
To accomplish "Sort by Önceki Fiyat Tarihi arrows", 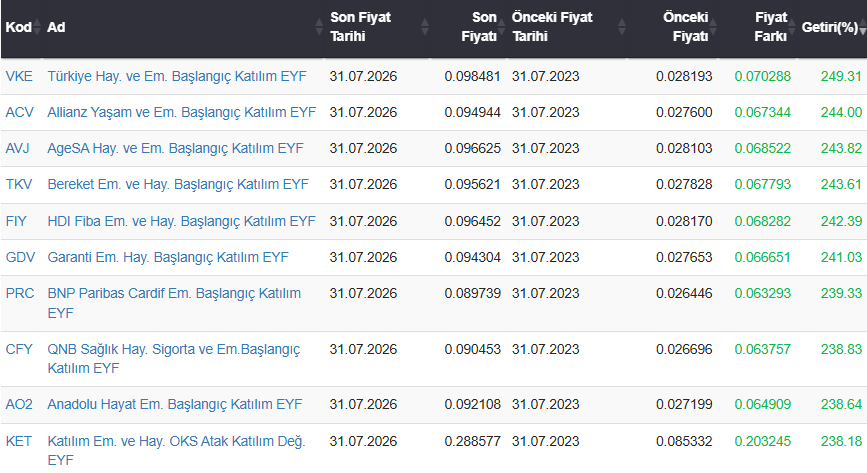I will 622,27.
